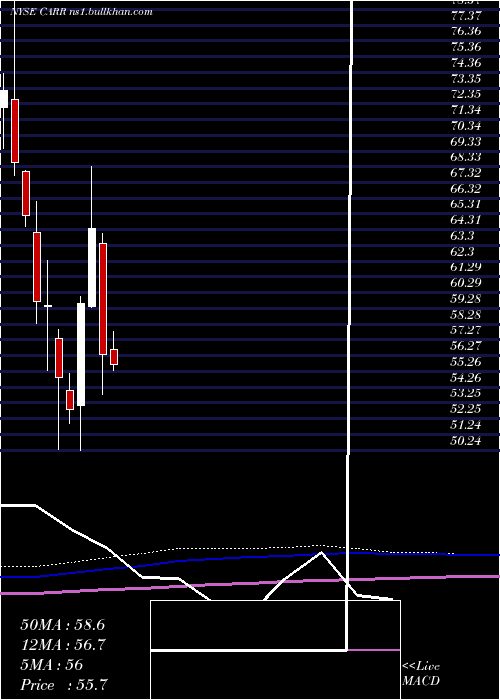This screenshot has width=500, height=700.
Task: Click the 73.35 axis value
Action: [465, 79]
